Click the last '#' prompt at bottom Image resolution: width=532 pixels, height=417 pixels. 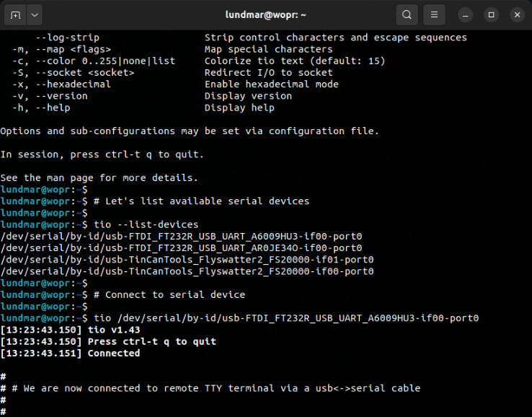[3, 411]
